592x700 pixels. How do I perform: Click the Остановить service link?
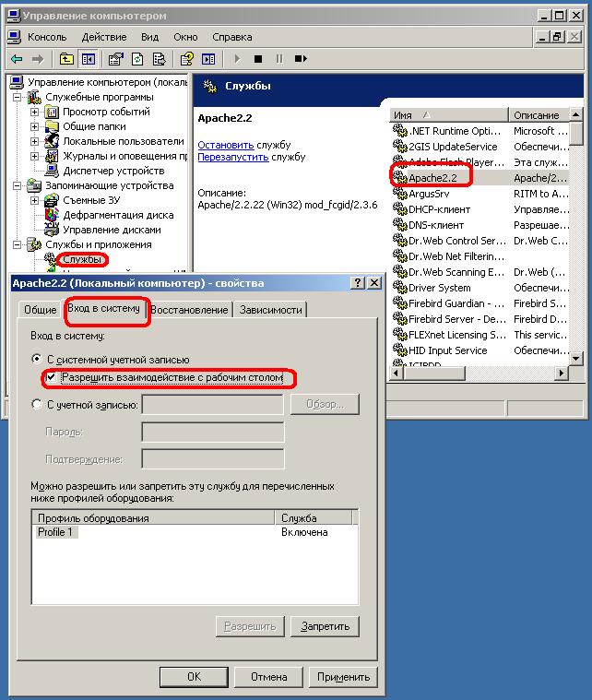tap(226, 145)
